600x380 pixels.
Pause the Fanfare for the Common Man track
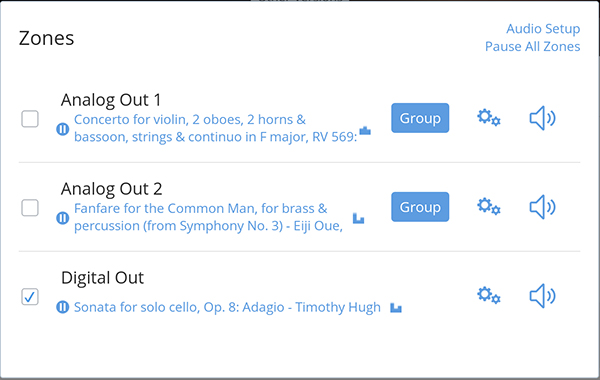pyautogui.click(x=63, y=218)
